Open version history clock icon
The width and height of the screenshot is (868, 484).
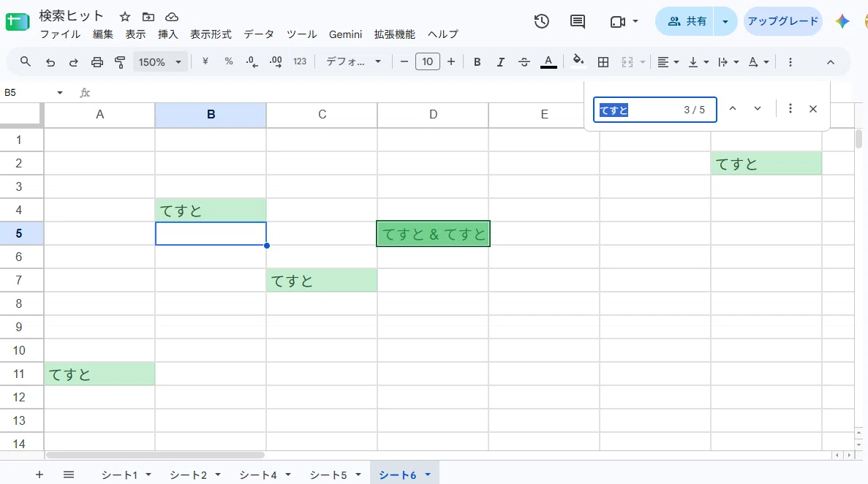click(x=541, y=22)
